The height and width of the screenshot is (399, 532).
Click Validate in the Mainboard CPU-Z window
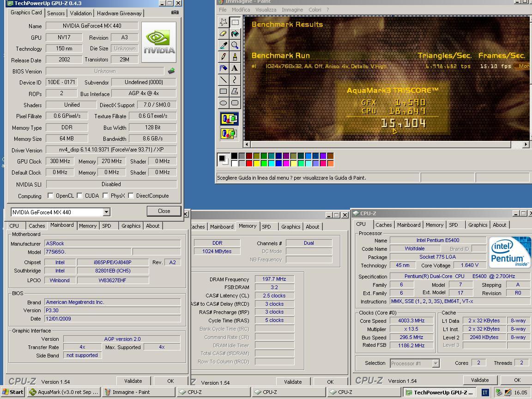point(133,381)
